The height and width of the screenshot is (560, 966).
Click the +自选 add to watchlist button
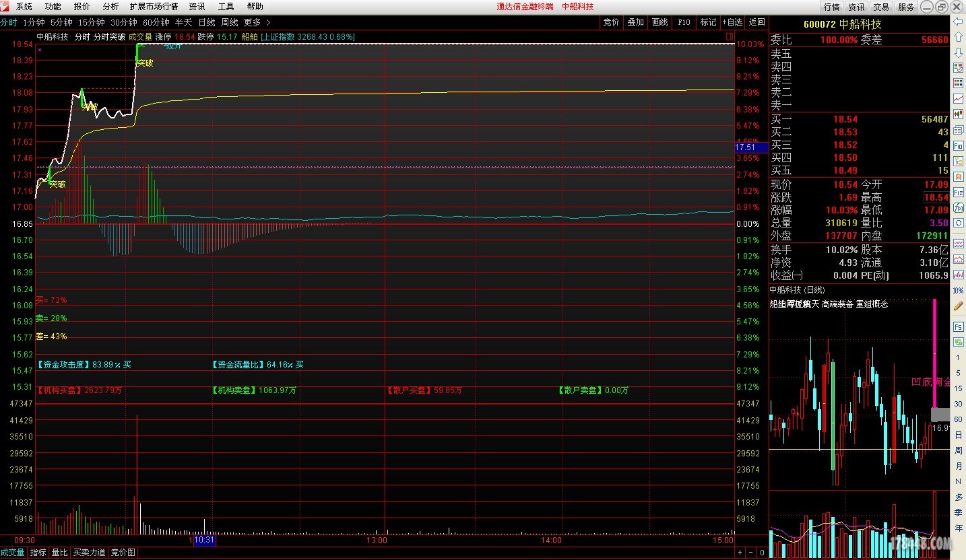(733, 22)
